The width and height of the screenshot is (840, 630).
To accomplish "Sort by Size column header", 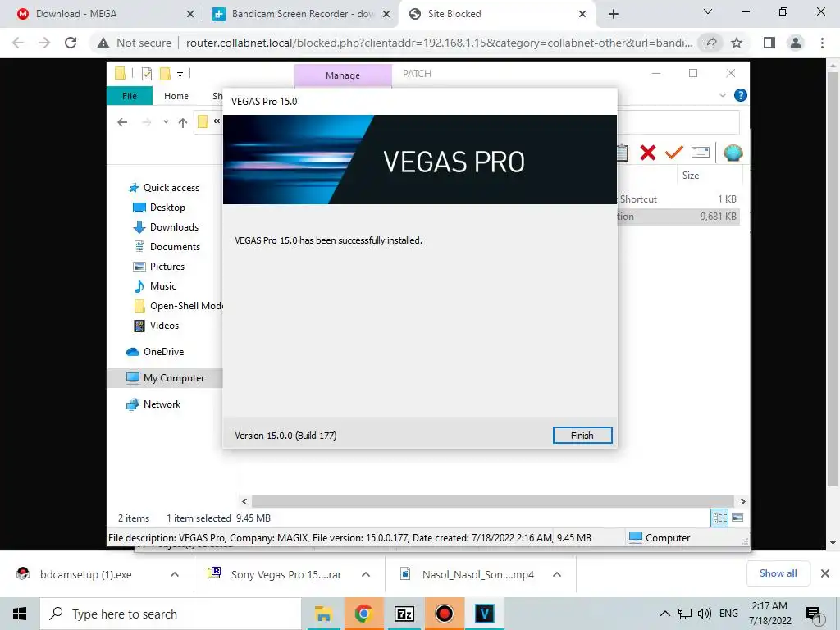I will click(691, 176).
